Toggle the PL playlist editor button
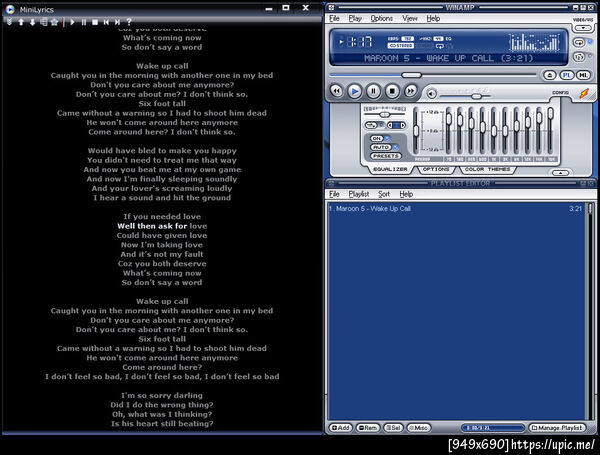This screenshot has height=455, width=600. 567,75
